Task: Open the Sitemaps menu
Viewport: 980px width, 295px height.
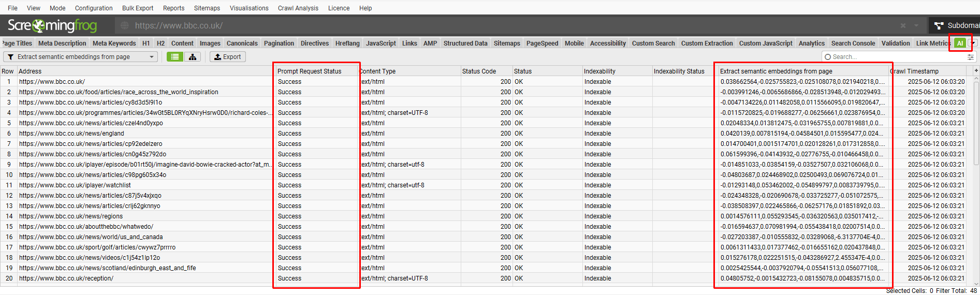Action: [207, 8]
